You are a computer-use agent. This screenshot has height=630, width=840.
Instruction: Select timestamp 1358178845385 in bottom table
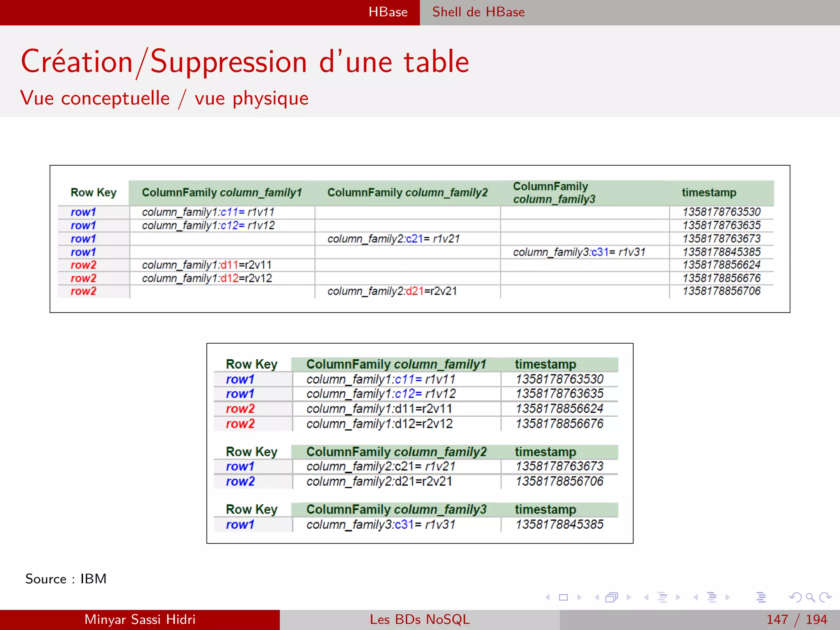559,525
